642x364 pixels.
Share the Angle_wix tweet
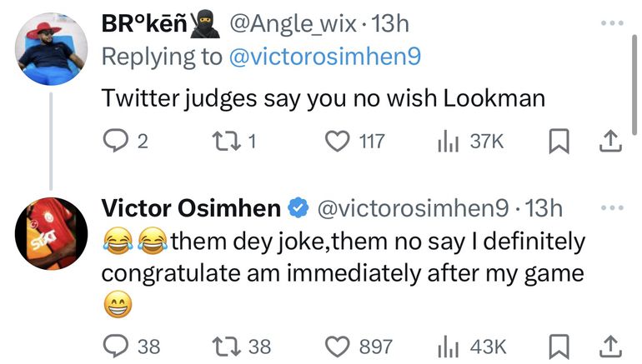click(611, 142)
